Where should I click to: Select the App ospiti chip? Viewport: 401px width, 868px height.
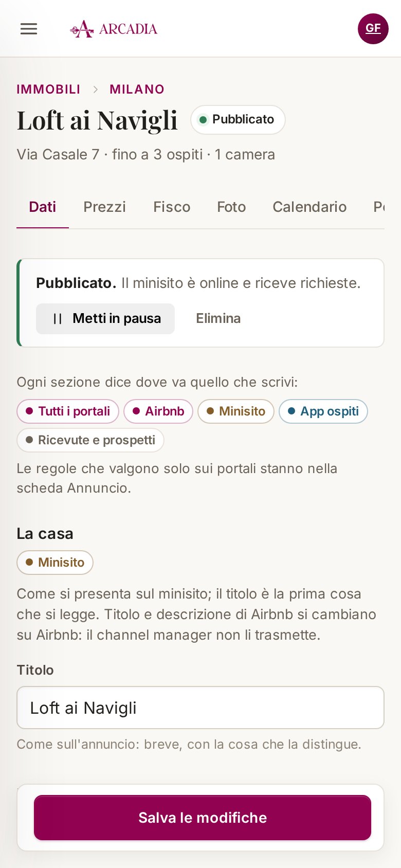tap(323, 411)
